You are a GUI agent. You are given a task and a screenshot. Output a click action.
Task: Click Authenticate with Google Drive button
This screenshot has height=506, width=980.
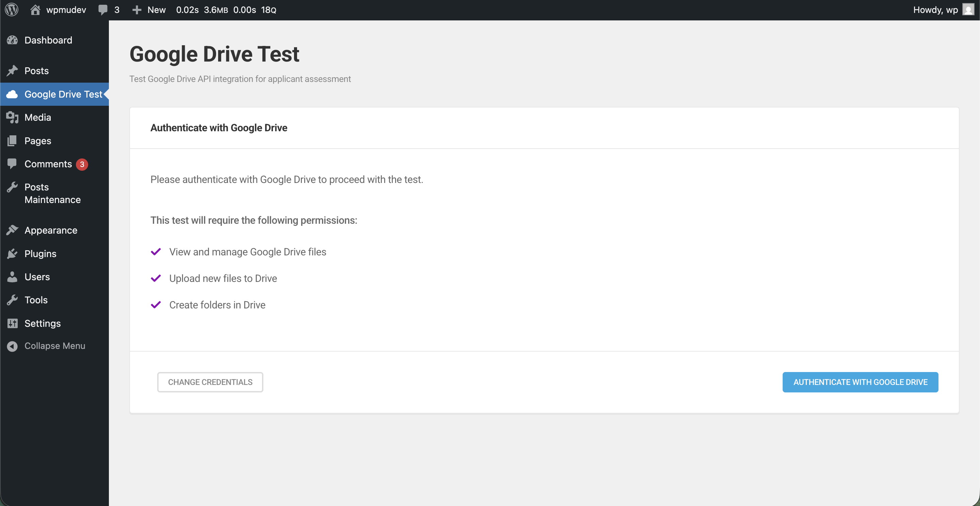[860, 382]
